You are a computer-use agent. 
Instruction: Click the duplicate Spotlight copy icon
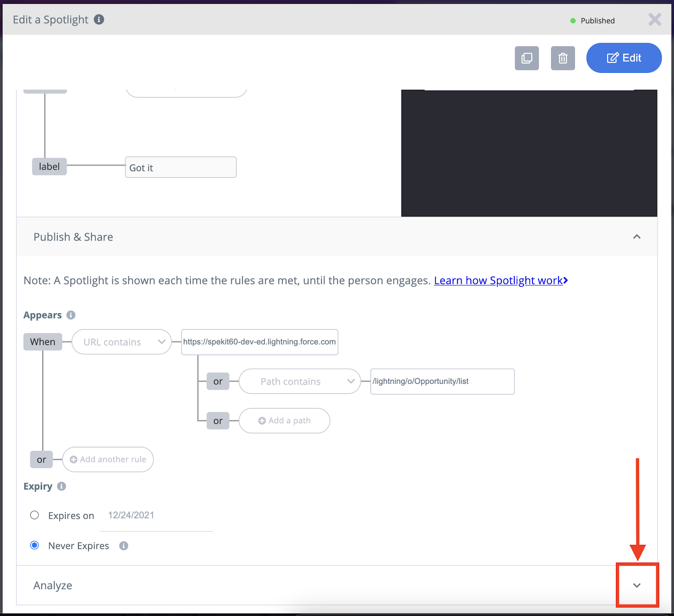527,58
